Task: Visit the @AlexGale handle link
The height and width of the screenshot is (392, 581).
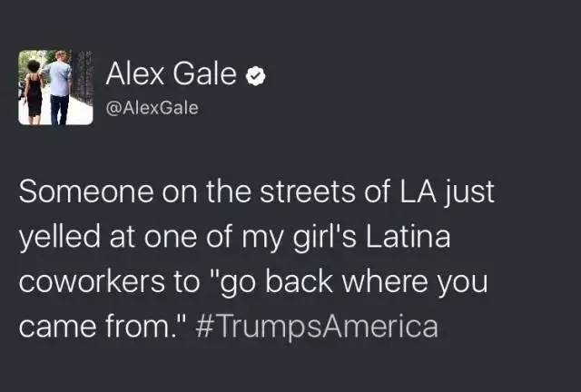Action: (152, 109)
